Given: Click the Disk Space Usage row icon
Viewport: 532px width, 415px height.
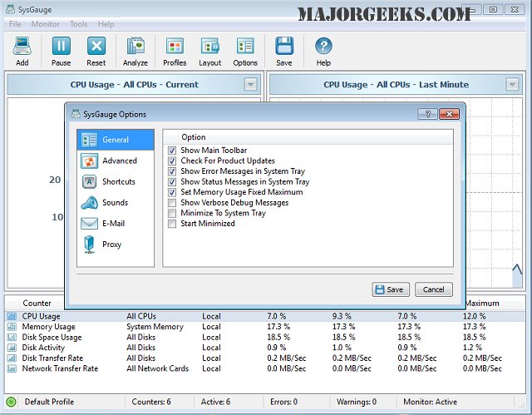Looking at the screenshot, I should 12,338.
